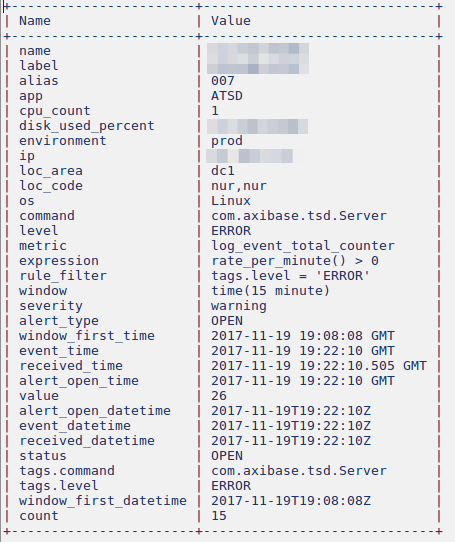This screenshot has width=455, height=542.
Task: Select the rule_filter tags.level = 'ERROR' text
Action: click(x=290, y=276)
